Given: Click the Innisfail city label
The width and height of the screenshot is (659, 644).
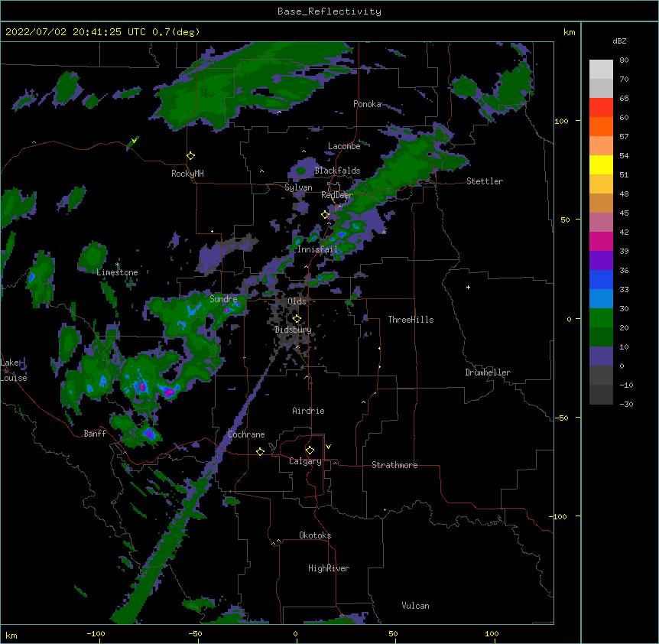Looking at the screenshot, I should click(317, 249).
